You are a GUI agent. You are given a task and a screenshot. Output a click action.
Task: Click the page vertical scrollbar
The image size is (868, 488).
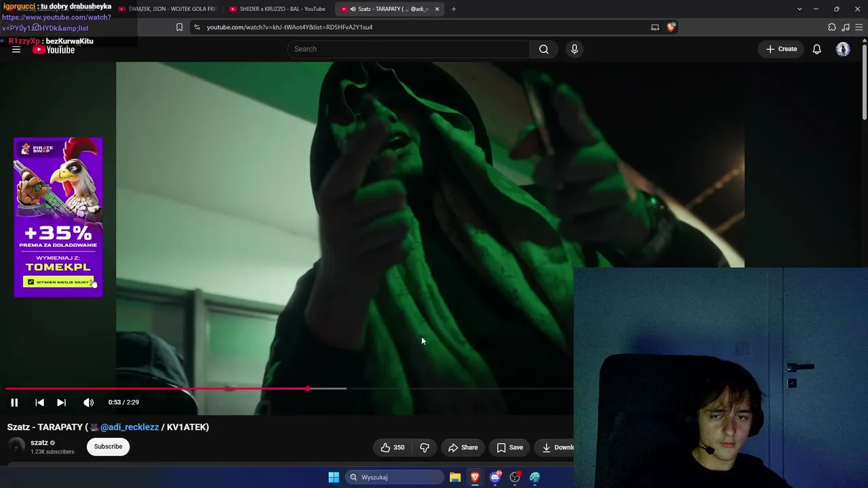(x=864, y=81)
